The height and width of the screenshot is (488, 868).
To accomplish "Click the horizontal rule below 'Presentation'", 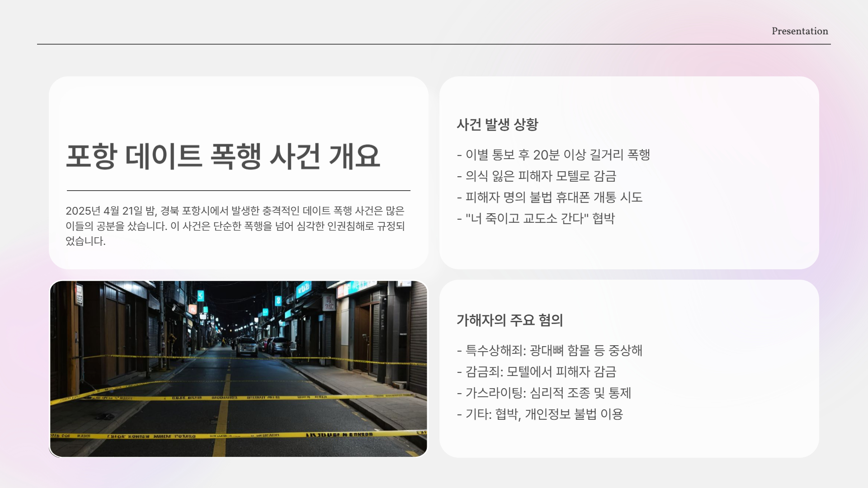I will [434, 44].
